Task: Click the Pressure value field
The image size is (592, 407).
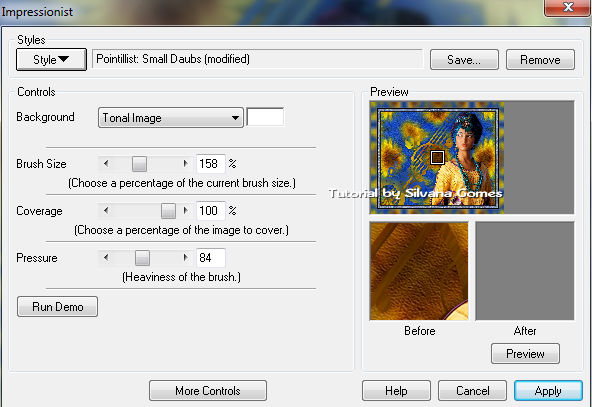Action: coord(211,257)
